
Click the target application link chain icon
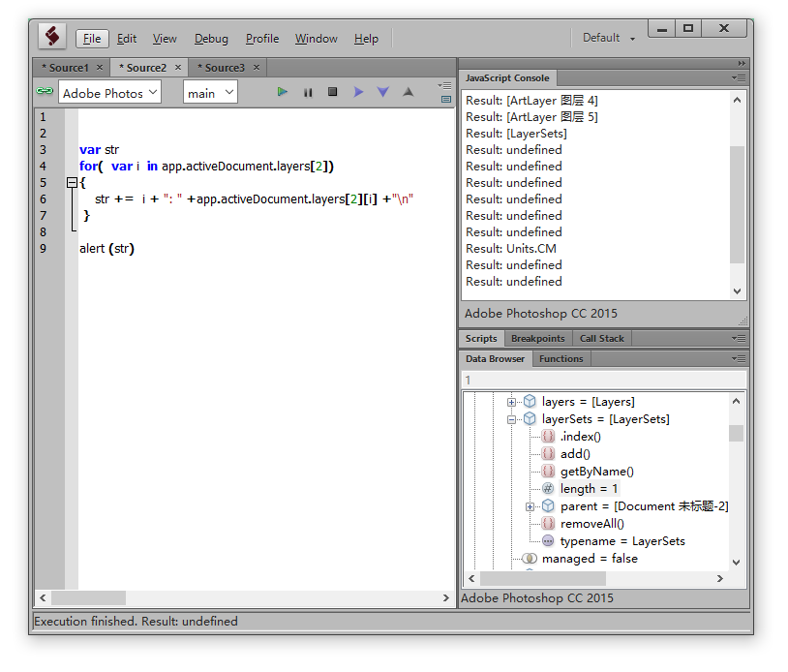45,91
